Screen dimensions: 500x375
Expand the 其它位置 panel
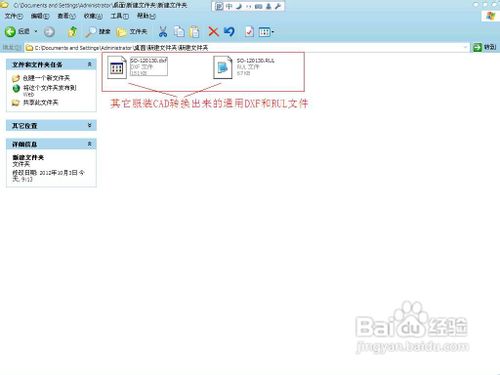click(x=89, y=125)
